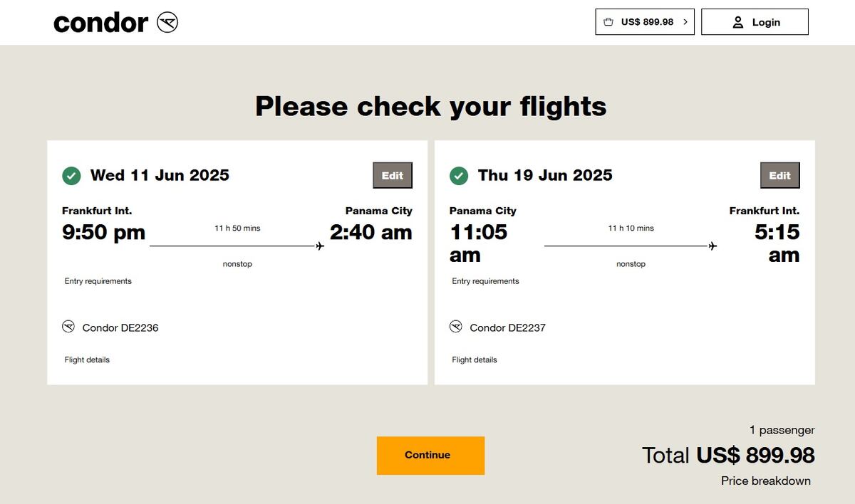Click the shopping basket icon
The image size is (855, 504).
[608, 22]
